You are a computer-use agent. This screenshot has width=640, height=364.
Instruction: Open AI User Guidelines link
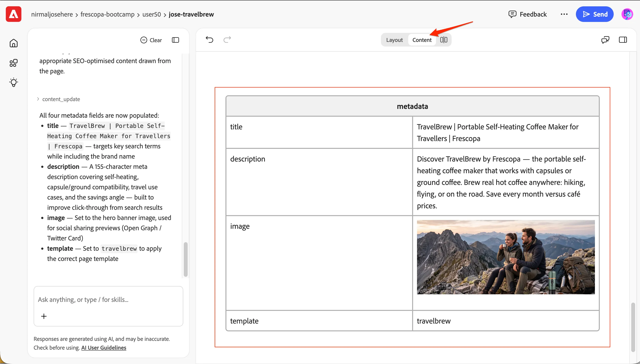point(104,347)
